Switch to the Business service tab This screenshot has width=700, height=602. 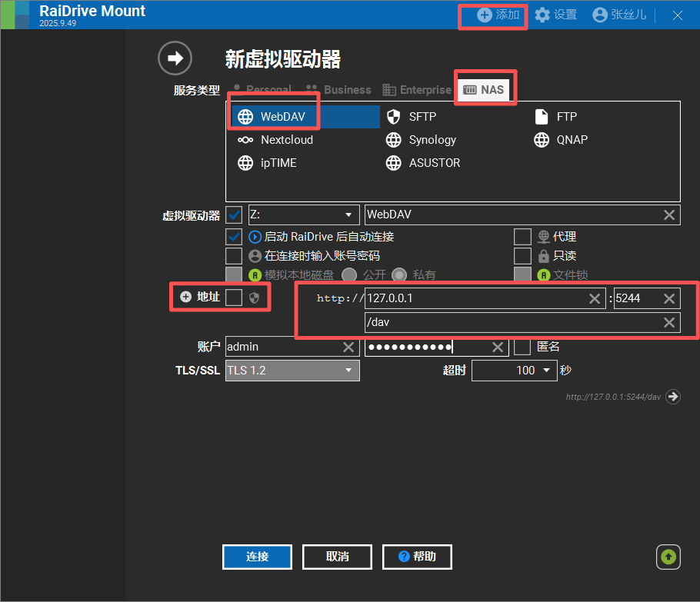click(x=338, y=90)
